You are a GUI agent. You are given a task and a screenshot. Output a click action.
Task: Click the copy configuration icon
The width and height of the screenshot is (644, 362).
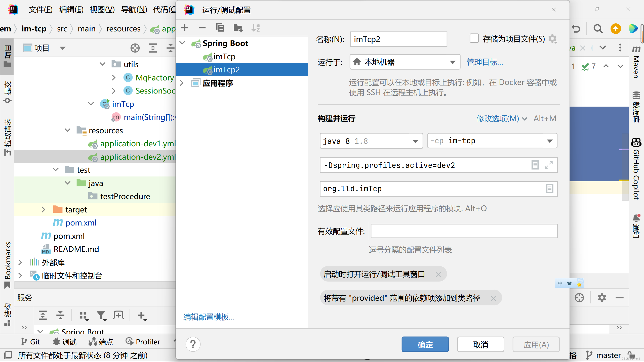click(220, 28)
